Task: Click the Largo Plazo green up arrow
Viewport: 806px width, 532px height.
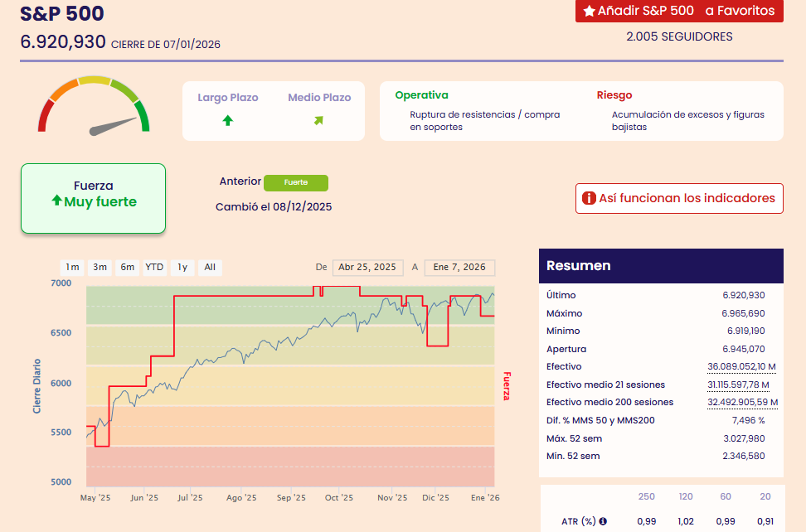Action: click(x=228, y=121)
